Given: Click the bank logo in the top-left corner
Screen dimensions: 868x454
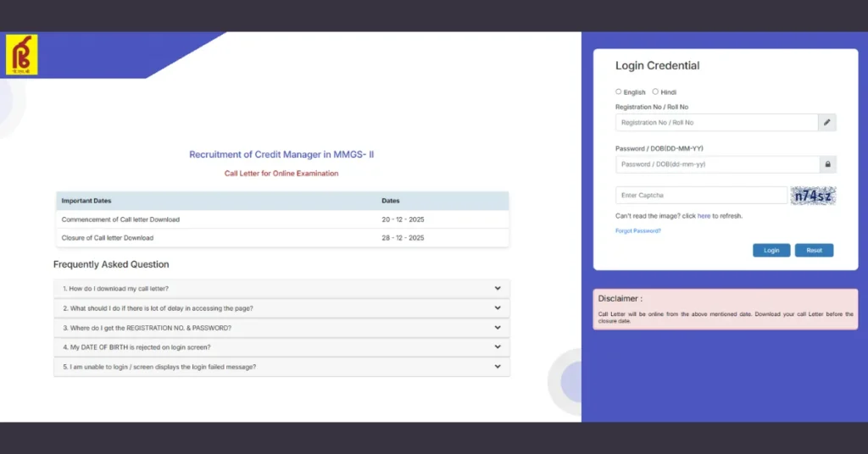Looking at the screenshot, I should (x=21, y=55).
